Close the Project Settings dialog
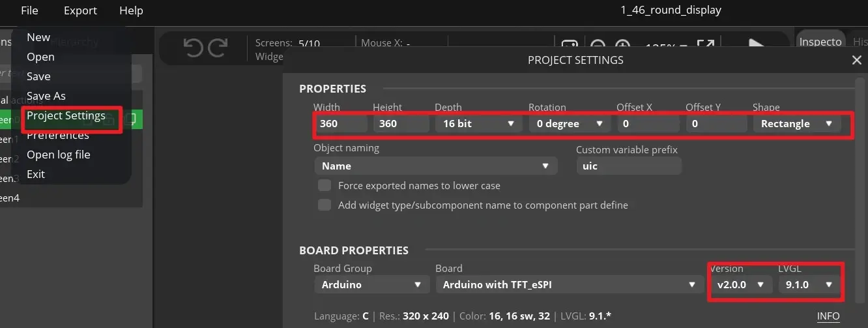 point(857,60)
